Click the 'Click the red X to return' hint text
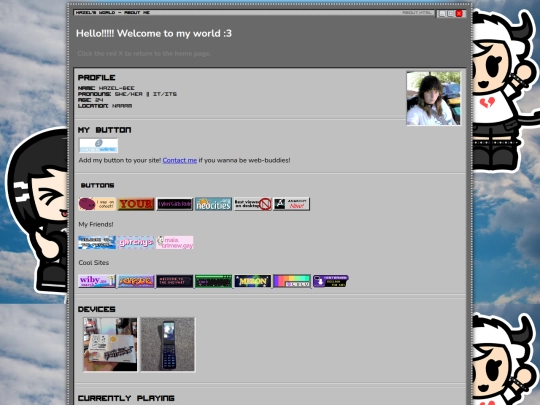Image resolution: width=540 pixels, height=405 pixels. (x=144, y=53)
